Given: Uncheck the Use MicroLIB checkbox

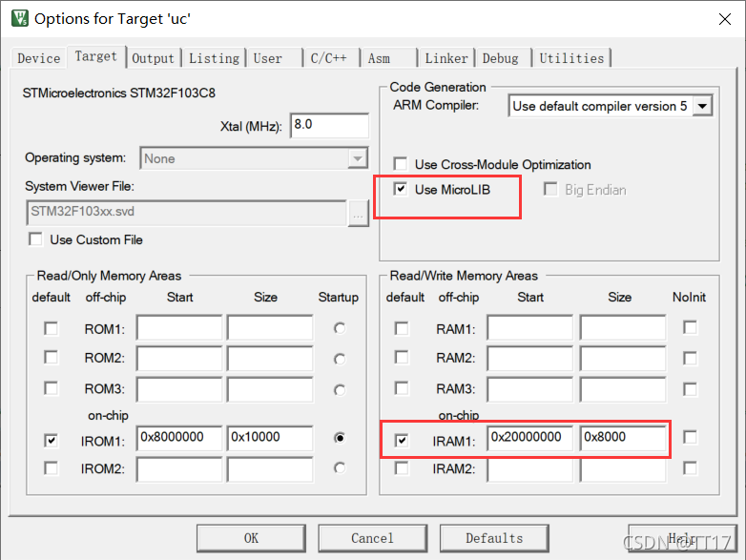Looking at the screenshot, I should [401, 189].
